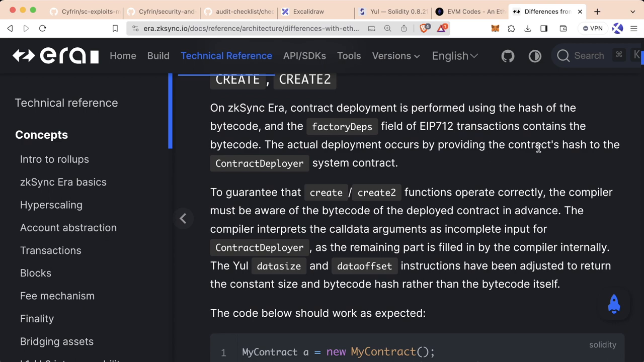Viewport: 644px width, 362px height.
Task: Open the browser hamburger menu
Action: point(634,29)
